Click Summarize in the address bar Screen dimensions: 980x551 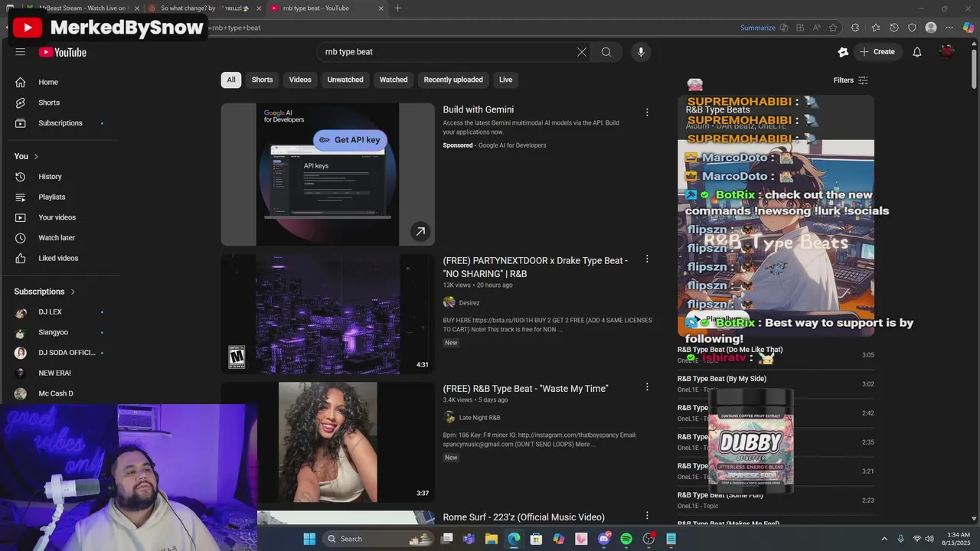[758, 28]
